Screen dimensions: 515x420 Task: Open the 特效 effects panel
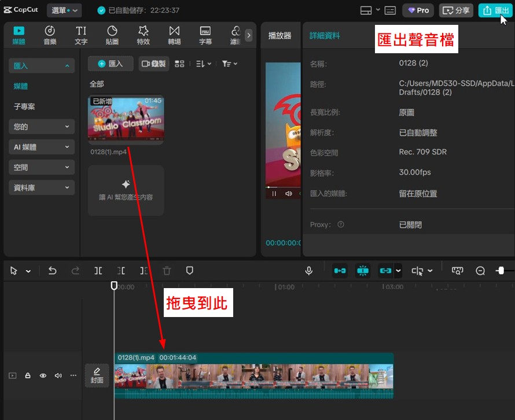(x=143, y=35)
